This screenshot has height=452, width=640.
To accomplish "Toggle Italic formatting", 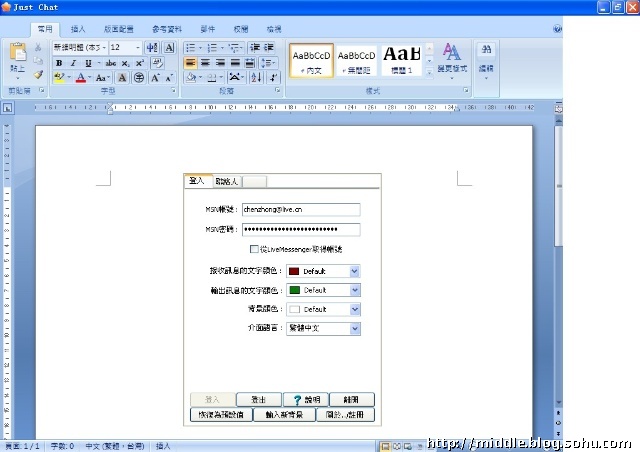I will (73, 63).
